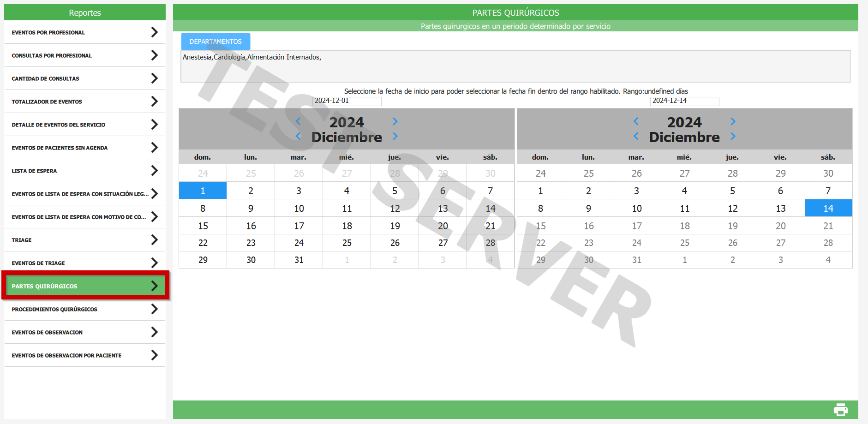
Task: Advance to next month in right calendar
Action: click(733, 136)
